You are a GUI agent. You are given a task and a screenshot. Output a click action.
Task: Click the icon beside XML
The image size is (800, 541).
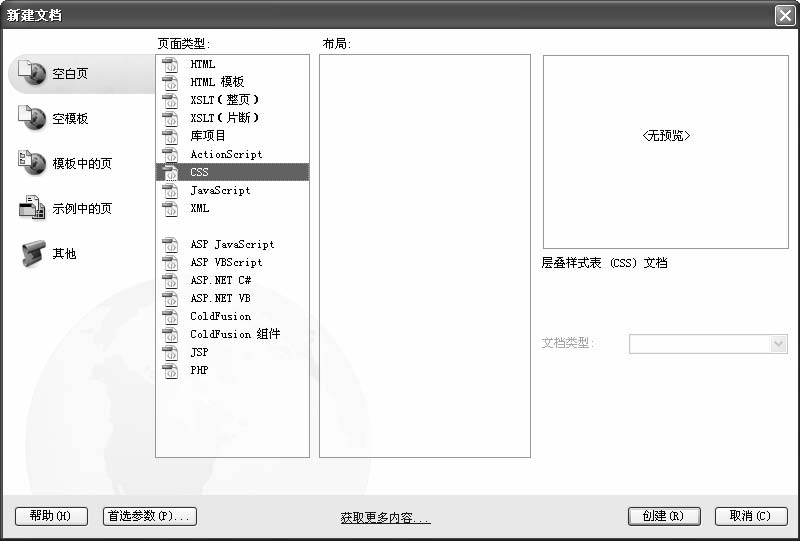pyautogui.click(x=170, y=208)
